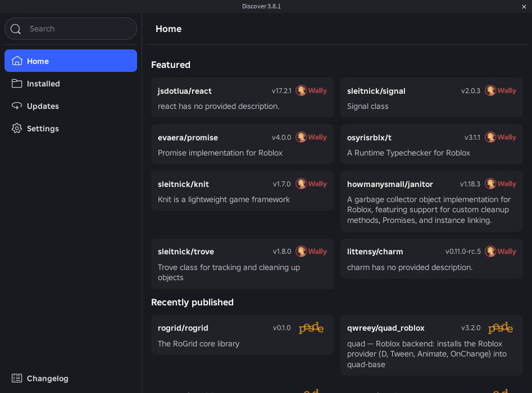532x393 pixels.
Task: Open the rogrid/rogrid package card
Action: (242, 335)
